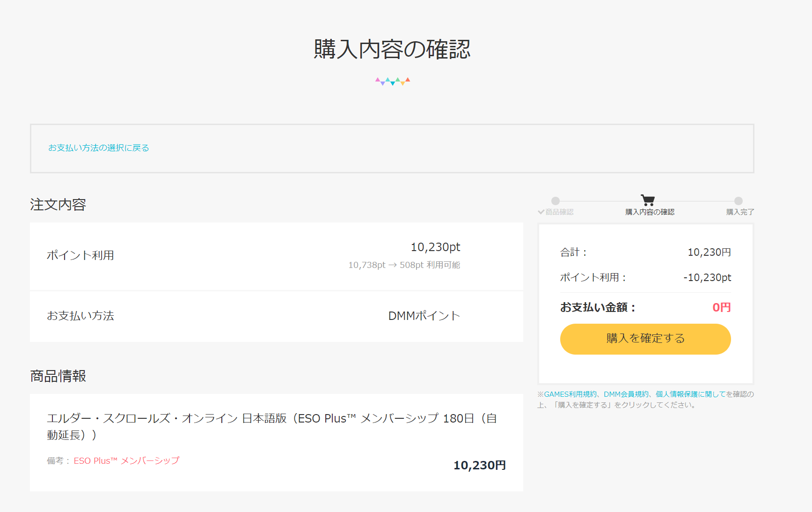
Task: Click the DMMポイント payment method value
Action: [424, 316]
